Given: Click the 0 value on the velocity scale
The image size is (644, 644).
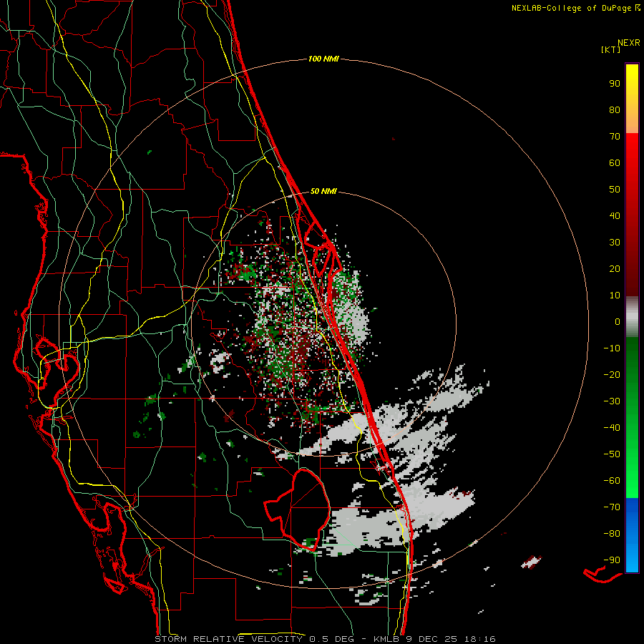Looking at the screenshot, I should pyautogui.click(x=618, y=321).
